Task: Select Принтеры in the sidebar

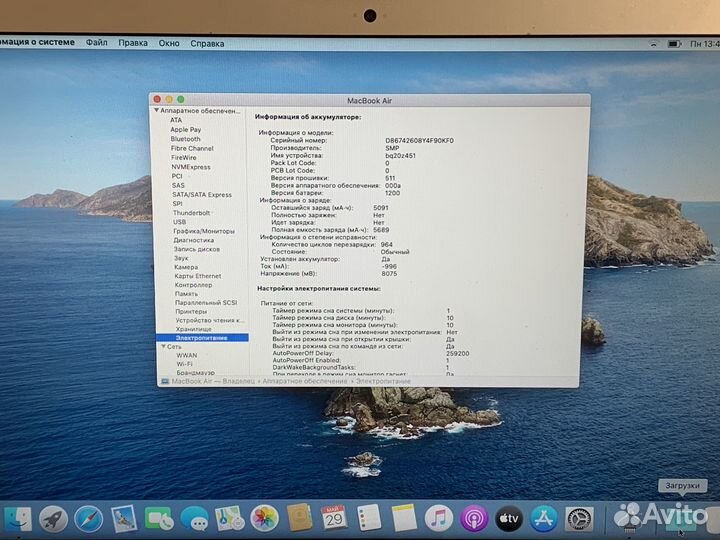Action: pyautogui.click(x=191, y=311)
